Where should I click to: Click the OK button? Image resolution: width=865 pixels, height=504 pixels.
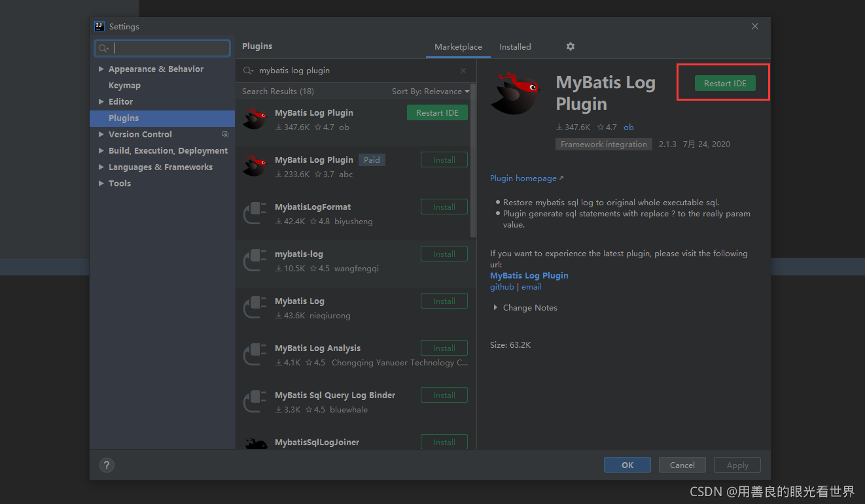[627, 465]
